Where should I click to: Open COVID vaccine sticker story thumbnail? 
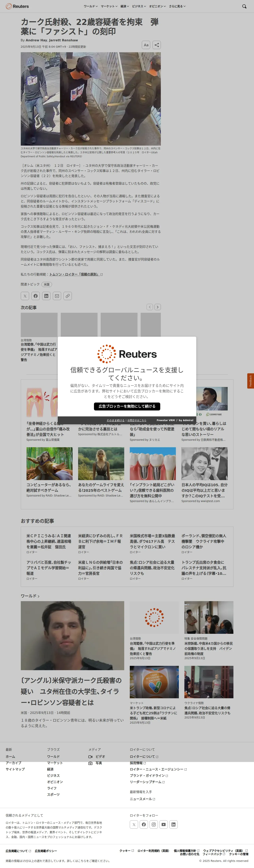point(154,682)
